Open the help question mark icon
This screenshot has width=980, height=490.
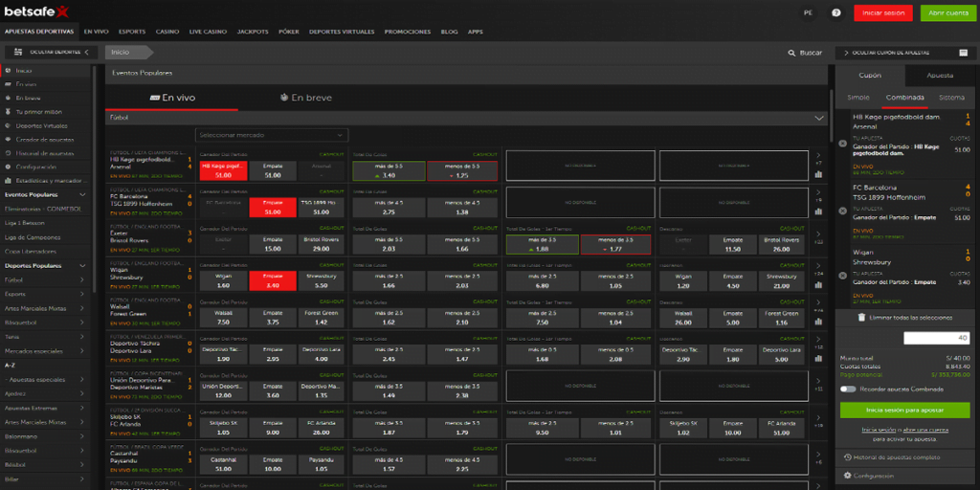coord(835,13)
